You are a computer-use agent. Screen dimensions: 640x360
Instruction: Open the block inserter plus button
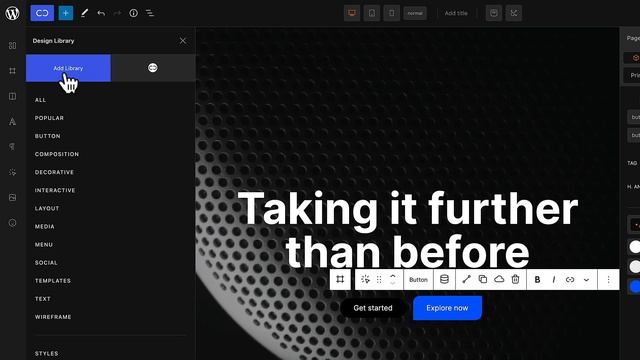coord(66,13)
